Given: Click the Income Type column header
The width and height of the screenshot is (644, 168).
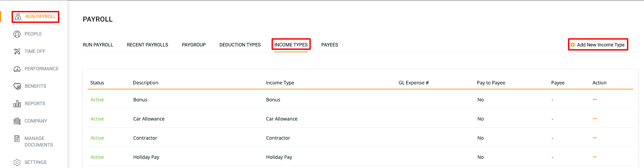Looking at the screenshot, I should 280,83.
